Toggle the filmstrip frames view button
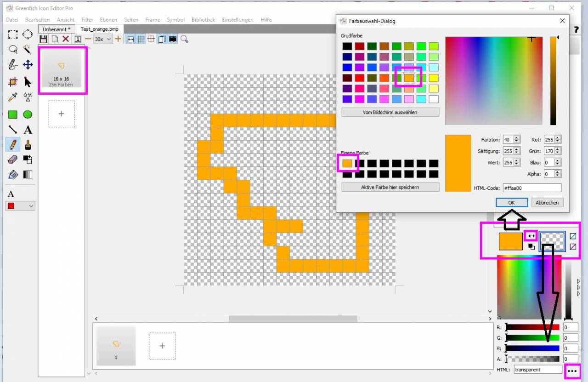588x382 pixels. tap(173, 39)
